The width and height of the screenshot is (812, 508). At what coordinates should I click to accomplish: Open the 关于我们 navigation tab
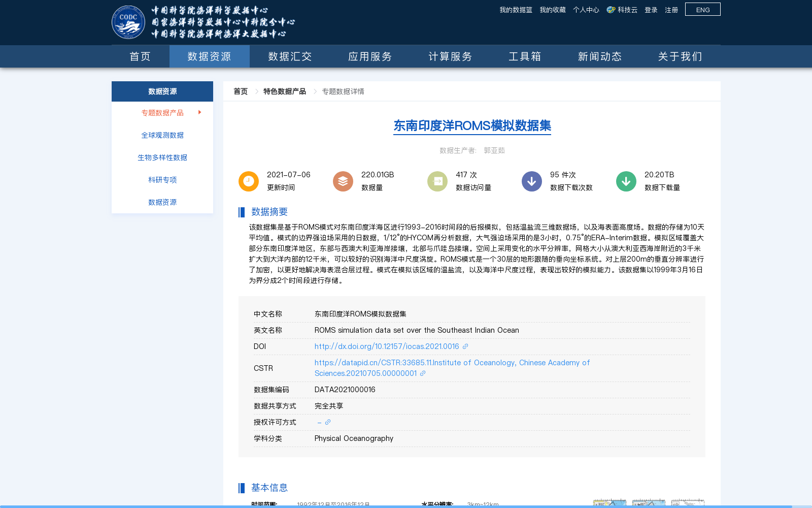click(x=680, y=56)
